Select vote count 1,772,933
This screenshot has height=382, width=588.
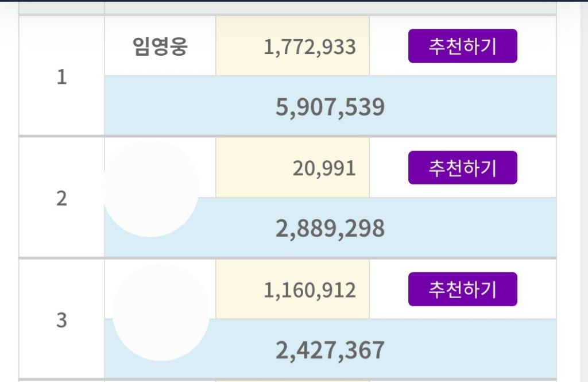click(x=310, y=47)
